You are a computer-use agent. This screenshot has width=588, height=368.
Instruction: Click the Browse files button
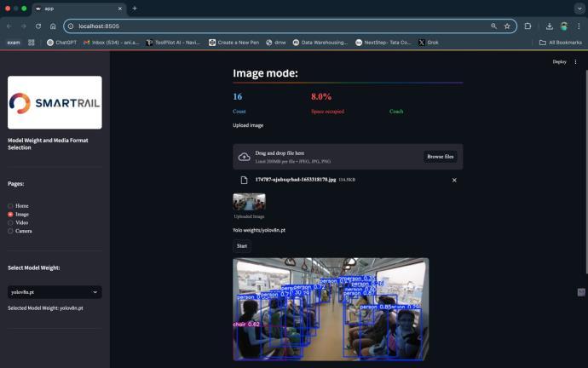click(x=441, y=157)
